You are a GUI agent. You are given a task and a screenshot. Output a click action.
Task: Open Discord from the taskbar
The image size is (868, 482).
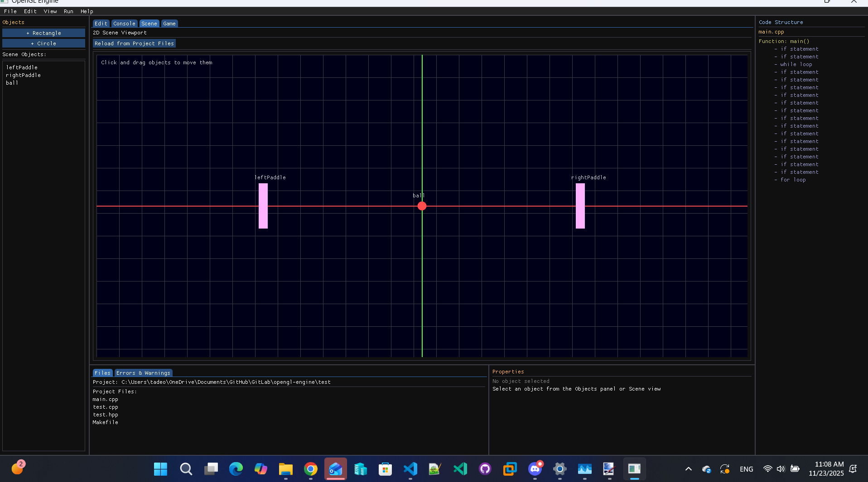(x=535, y=469)
